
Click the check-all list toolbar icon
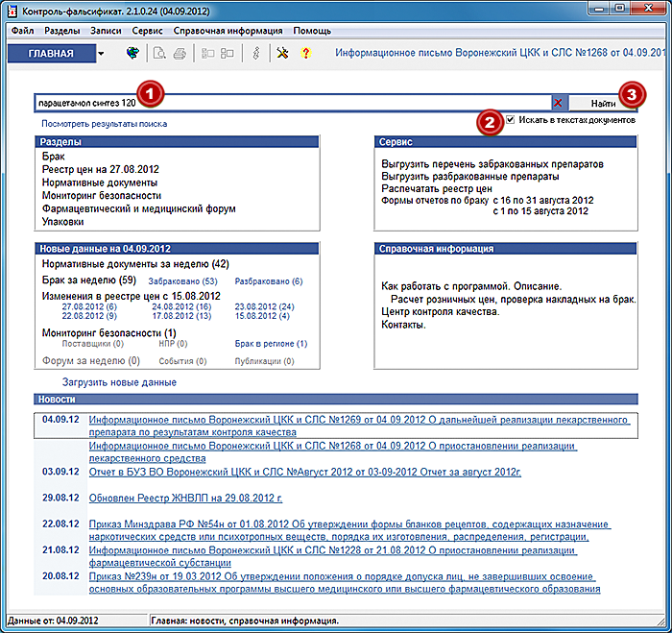tap(208, 53)
